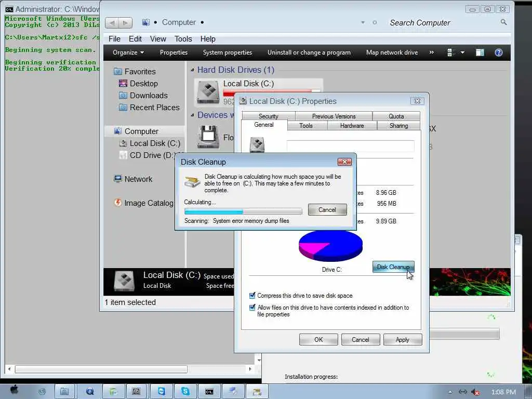Select the Floppy drive icon under Devices
Viewport: 532px width, 399px height.
click(208, 137)
